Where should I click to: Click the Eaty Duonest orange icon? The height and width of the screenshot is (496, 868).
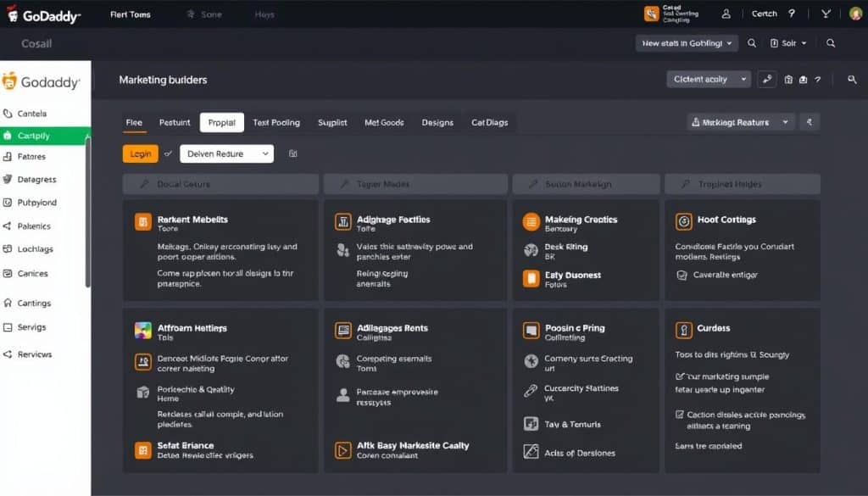pos(531,278)
